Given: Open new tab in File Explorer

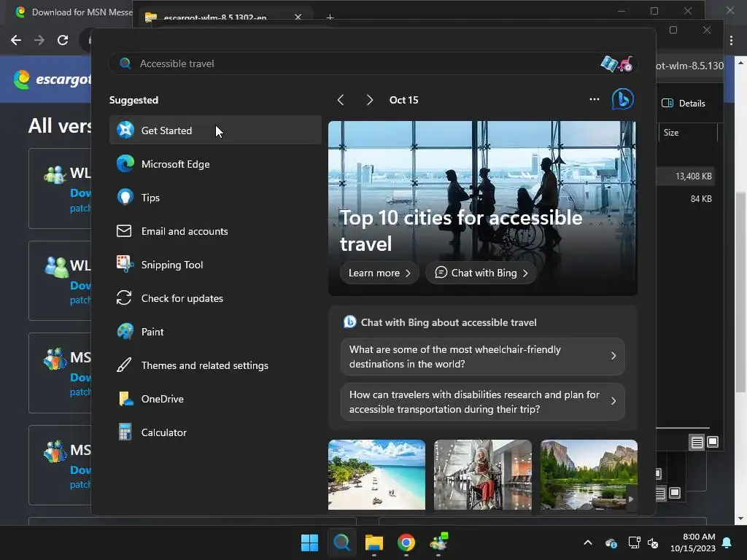Looking at the screenshot, I should click(x=330, y=17).
